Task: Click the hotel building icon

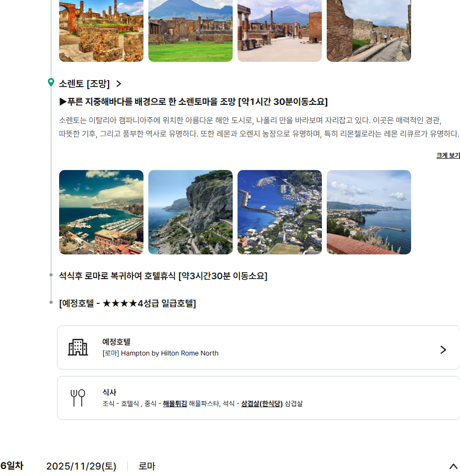Action: pyautogui.click(x=78, y=347)
